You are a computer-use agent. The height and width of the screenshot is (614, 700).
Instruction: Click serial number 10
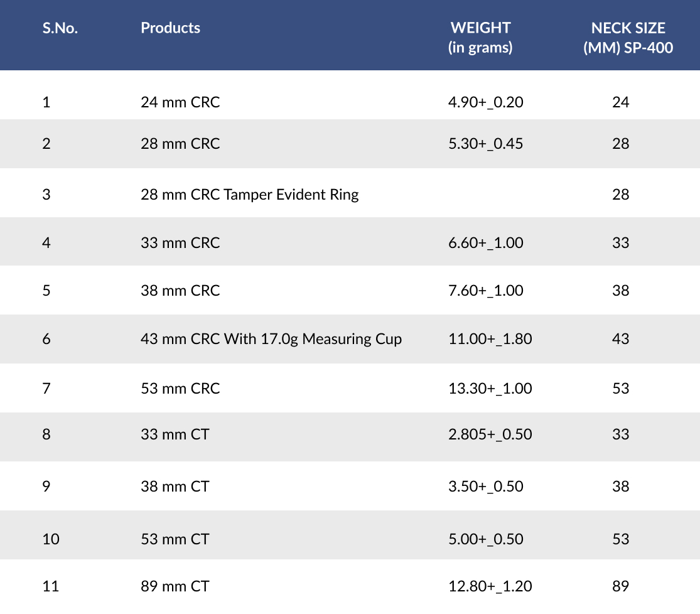click(x=51, y=539)
